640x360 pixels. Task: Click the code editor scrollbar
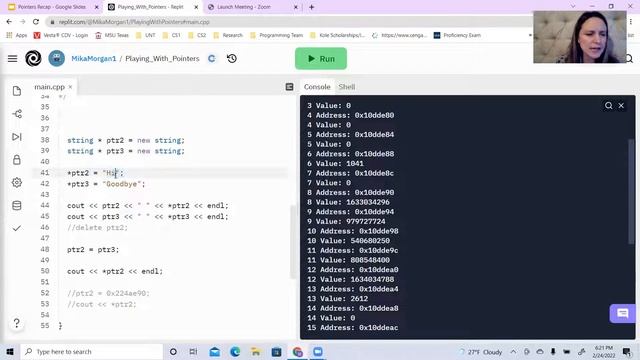(293, 242)
